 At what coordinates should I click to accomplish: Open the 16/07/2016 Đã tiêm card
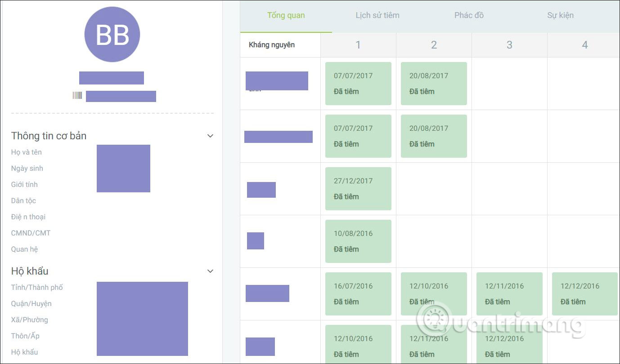click(358, 294)
